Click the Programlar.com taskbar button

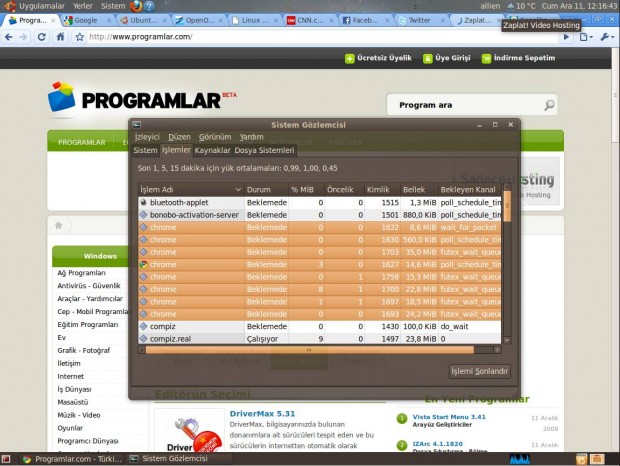point(73,459)
